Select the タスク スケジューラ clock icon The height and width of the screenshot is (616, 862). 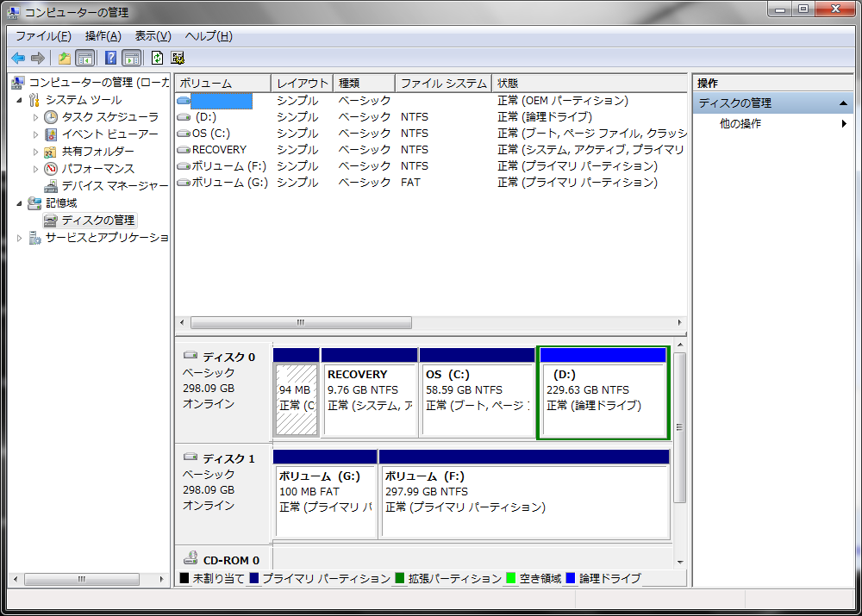click(x=51, y=117)
